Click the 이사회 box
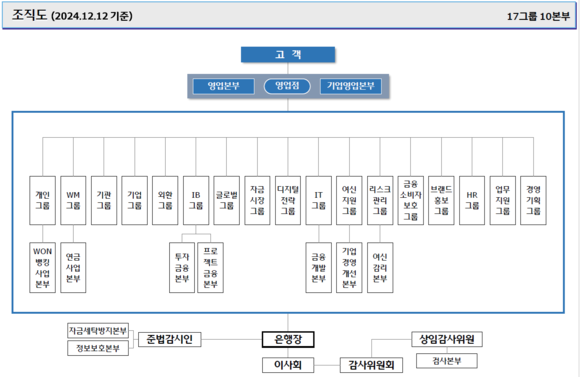This screenshot has height=377, width=580. [288, 365]
